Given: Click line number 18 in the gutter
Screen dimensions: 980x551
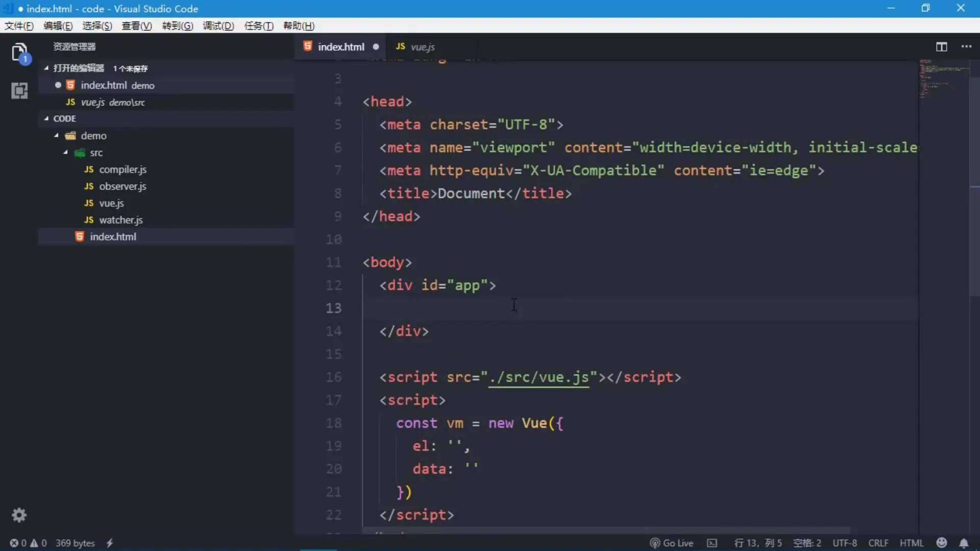Looking at the screenshot, I should [333, 423].
